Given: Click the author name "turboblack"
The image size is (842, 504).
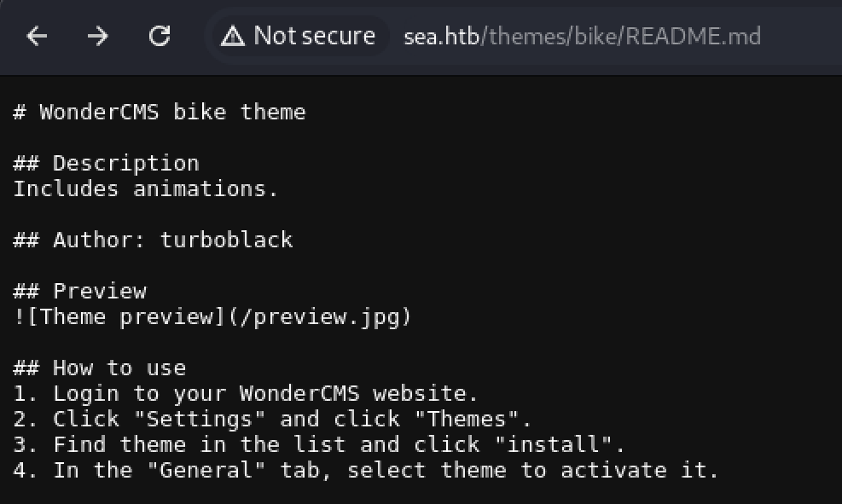Looking at the screenshot, I should click(x=226, y=240).
